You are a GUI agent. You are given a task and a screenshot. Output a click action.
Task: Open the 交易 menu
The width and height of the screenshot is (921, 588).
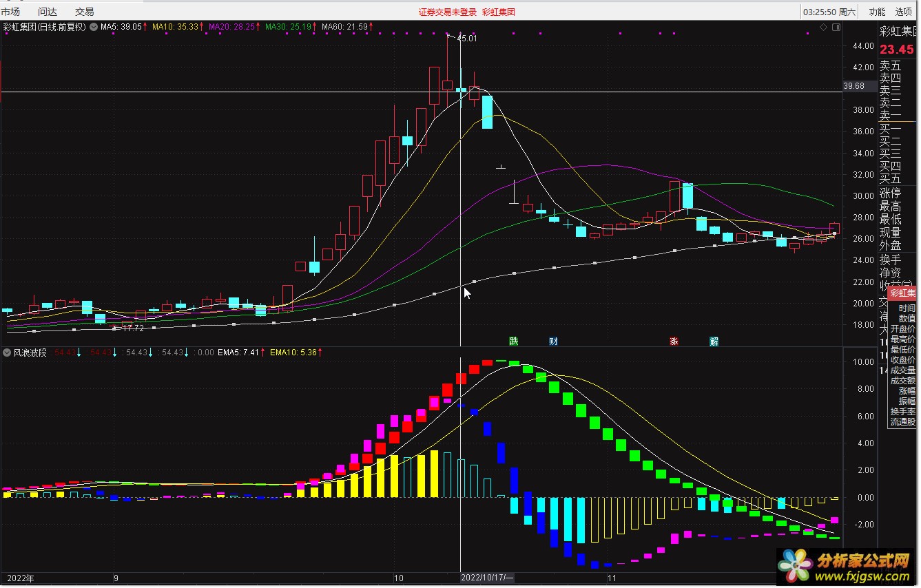tap(85, 12)
